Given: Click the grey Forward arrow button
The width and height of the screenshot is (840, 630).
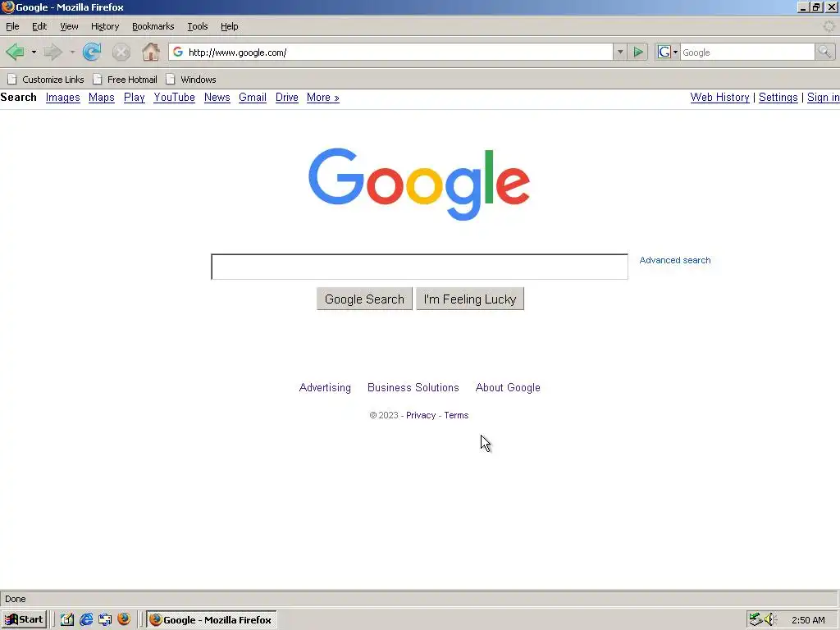Looking at the screenshot, I should [53, 52].
